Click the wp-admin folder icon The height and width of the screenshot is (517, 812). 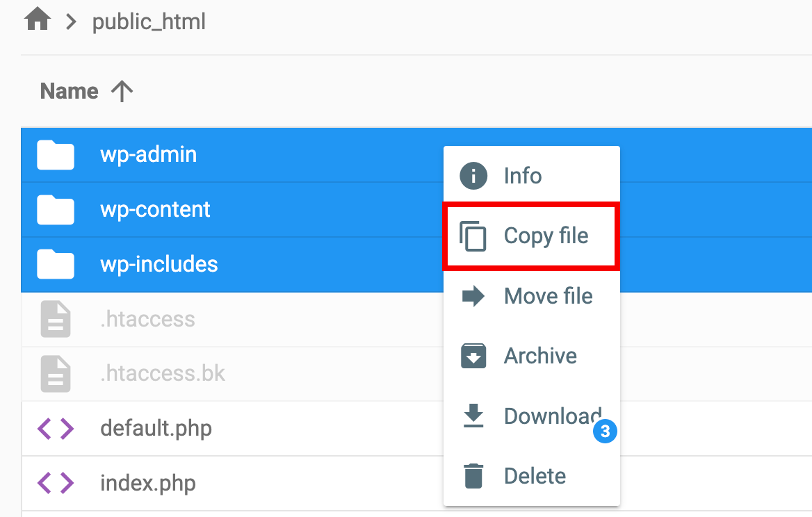[56, 154]
